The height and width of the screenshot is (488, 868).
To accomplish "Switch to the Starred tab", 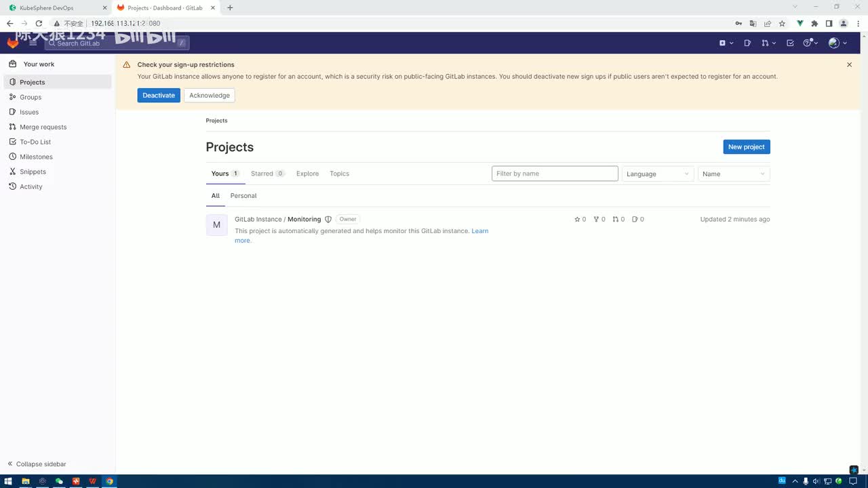I will pos(268,174).
